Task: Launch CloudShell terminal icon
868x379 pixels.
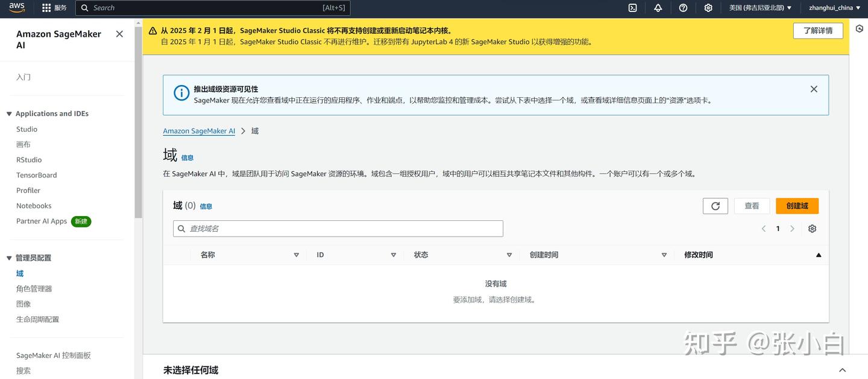Action: [x=632, y=8]
